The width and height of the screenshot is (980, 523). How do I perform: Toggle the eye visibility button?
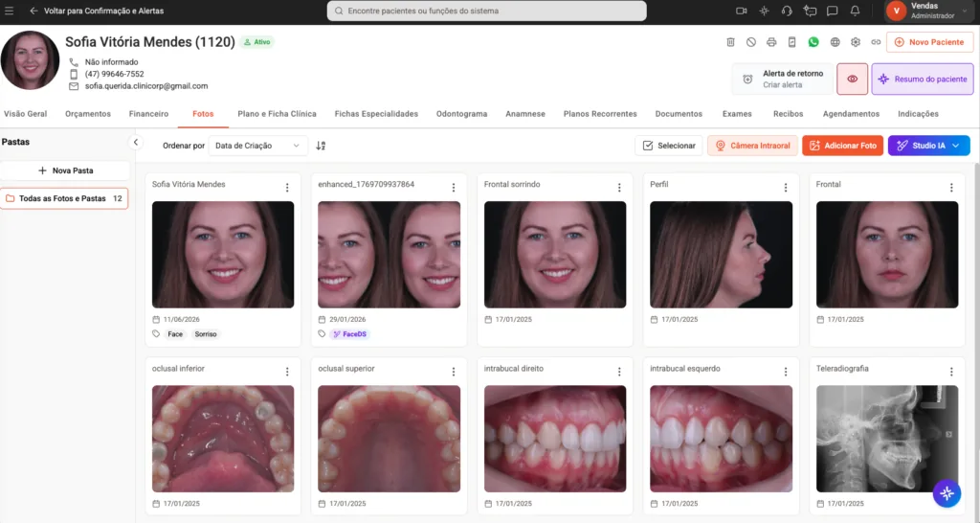click(x=852, y=79)
